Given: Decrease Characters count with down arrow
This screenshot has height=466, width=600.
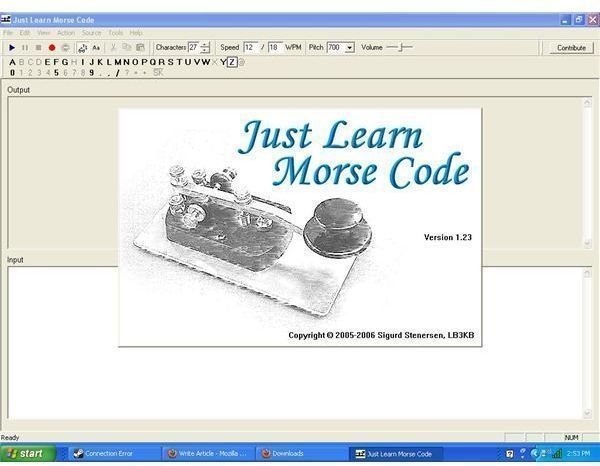Looking at the screenshot, I should pyautogui.click(x=205, y=50).
